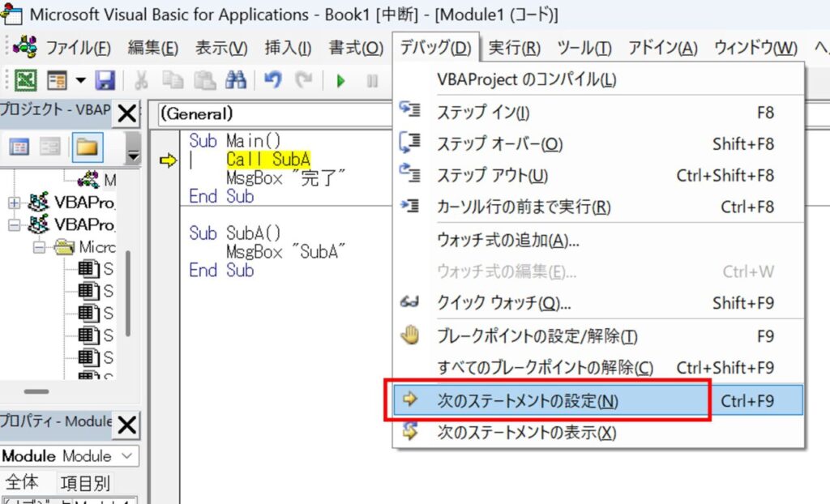
Task: Open the 実行(R) menu
Action: tap(514, 48)
